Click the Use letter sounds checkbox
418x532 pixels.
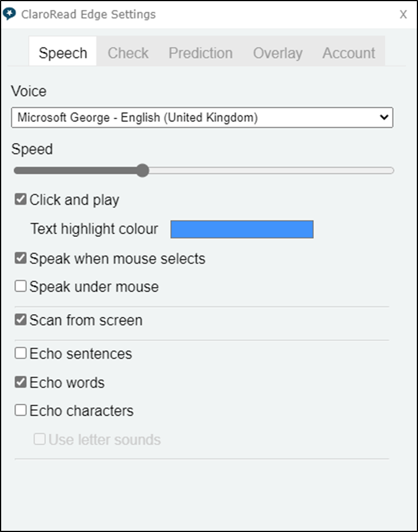click(x=39, y=439)
